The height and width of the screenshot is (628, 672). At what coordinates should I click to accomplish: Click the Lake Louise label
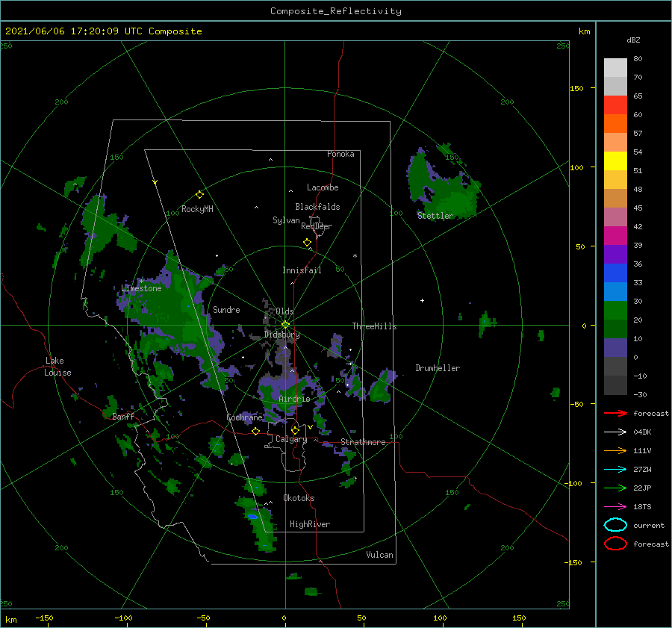(x=57, y=367)
